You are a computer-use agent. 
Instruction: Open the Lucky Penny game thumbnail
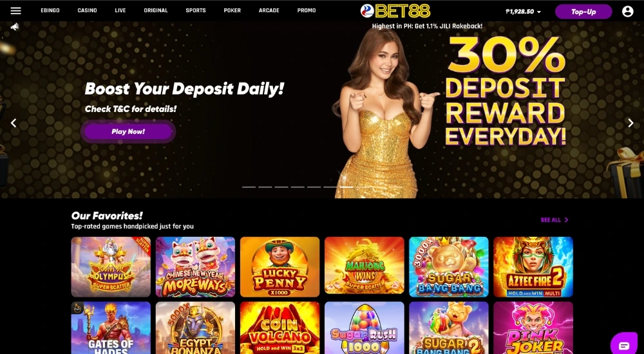coord(279,266)
